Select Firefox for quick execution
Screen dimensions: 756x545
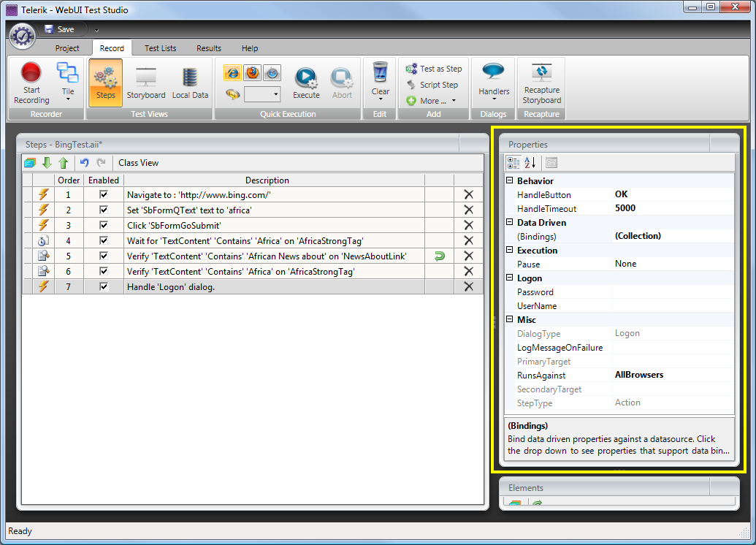pos(253,73)
